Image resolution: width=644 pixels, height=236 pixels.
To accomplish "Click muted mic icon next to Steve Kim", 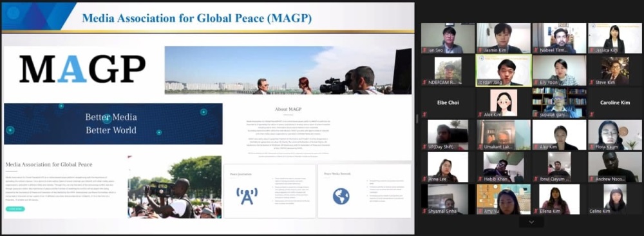I will pos(592,83).
